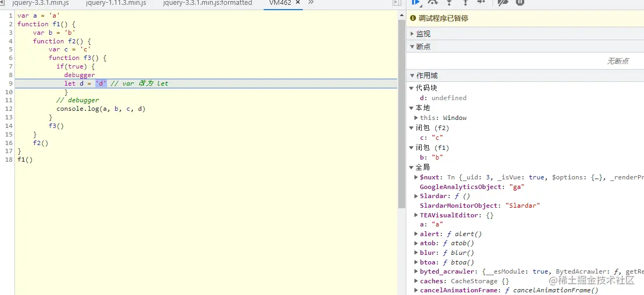This screenshot has width=644, height=295.
Task: Expand the this: Window entry
Action: point(416,118)
